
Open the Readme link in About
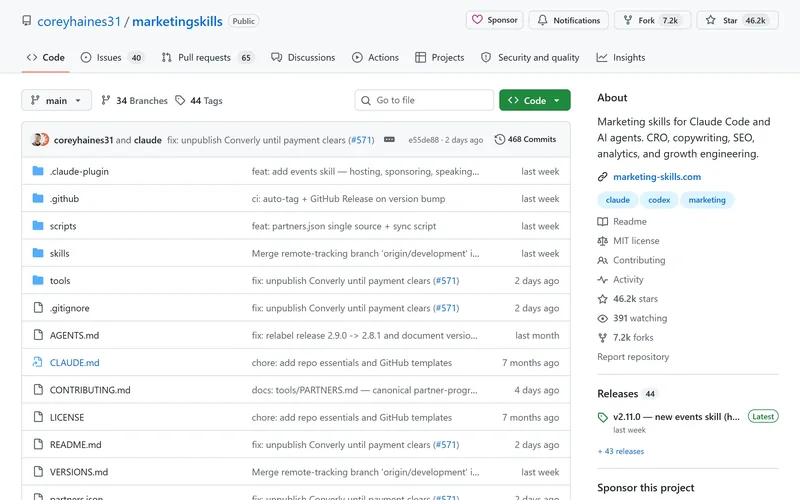click(622, 221)
